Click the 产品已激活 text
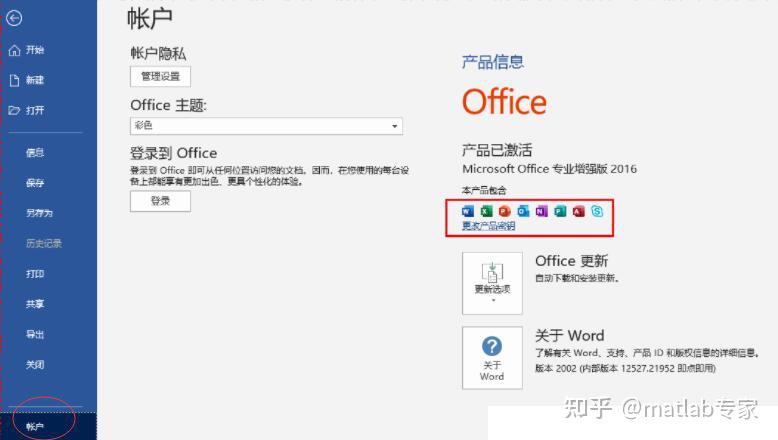 (x=497, y=150)
